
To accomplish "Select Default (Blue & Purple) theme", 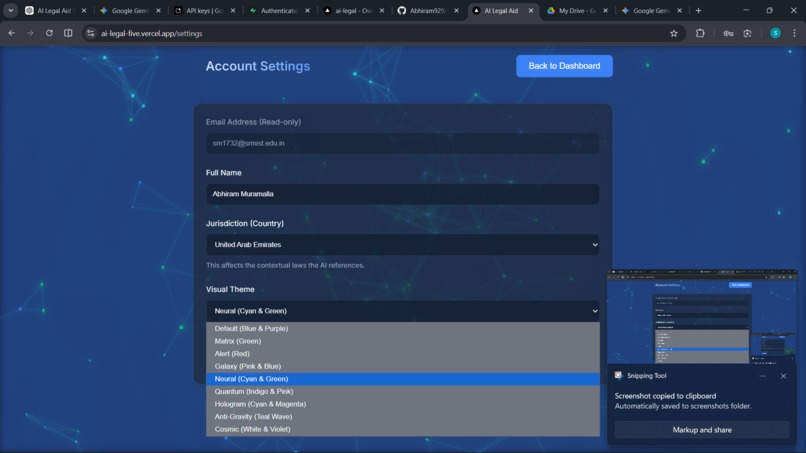I will coord(402,329).
